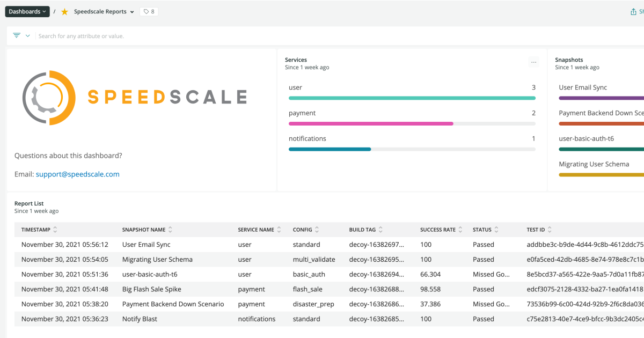This screenshot has height=338, width=644.
Task: Click the SERVICE NAME column header
Action: [256, 230]
